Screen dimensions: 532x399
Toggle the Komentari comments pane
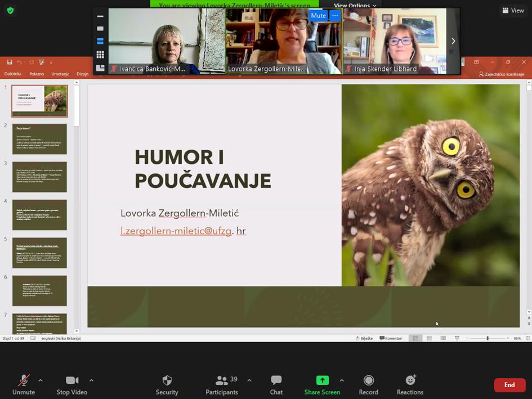(x=391, y=338)
